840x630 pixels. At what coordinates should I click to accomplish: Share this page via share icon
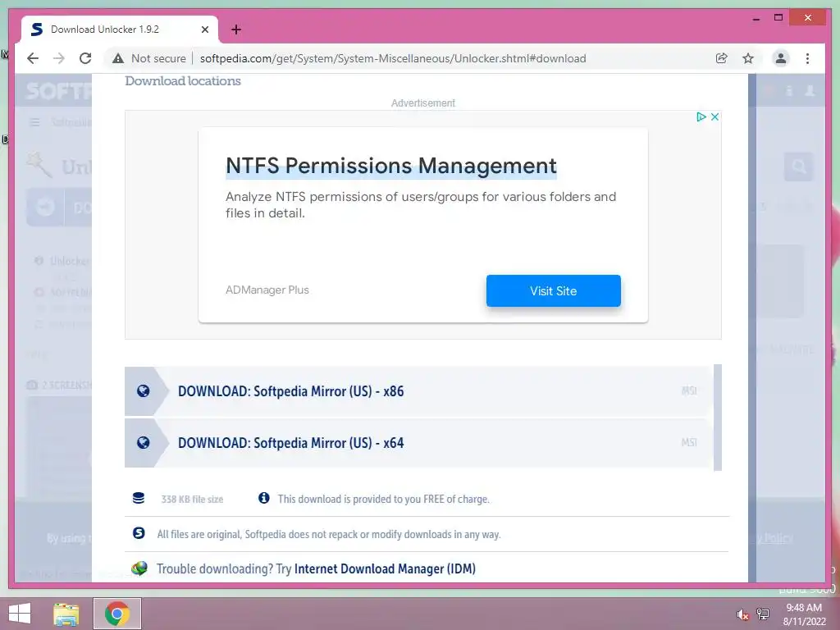722,58
